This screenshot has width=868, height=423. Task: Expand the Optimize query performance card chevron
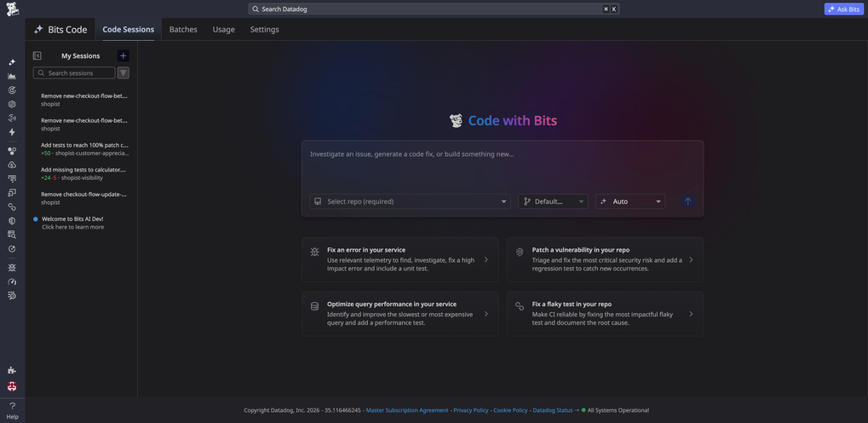(486, 314)
